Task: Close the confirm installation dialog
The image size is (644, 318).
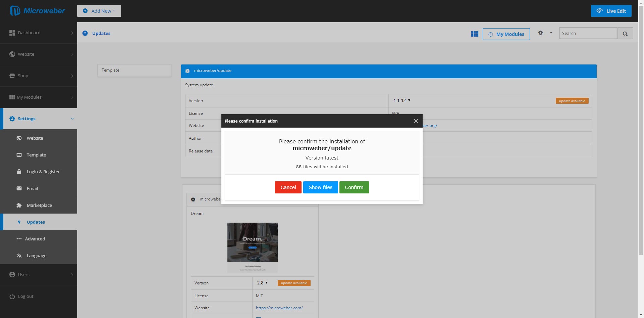Action: point(416,121)
